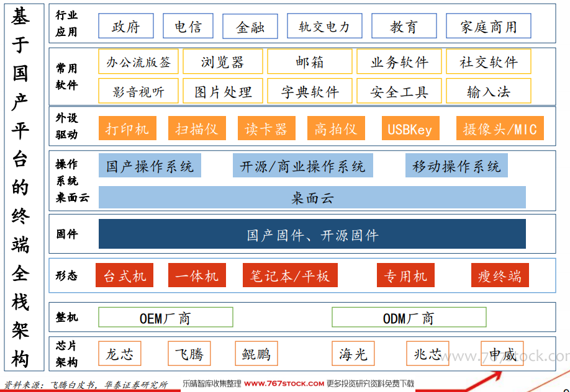Select the 笔记本/平板 box

290,275
